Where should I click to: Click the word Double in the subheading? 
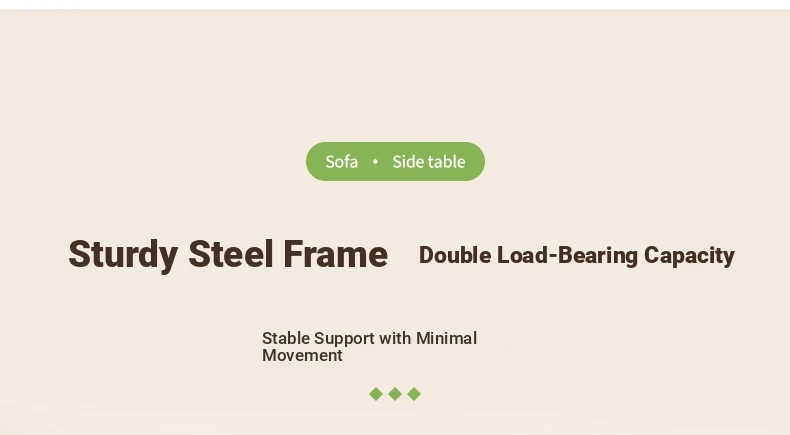[455, 256]
